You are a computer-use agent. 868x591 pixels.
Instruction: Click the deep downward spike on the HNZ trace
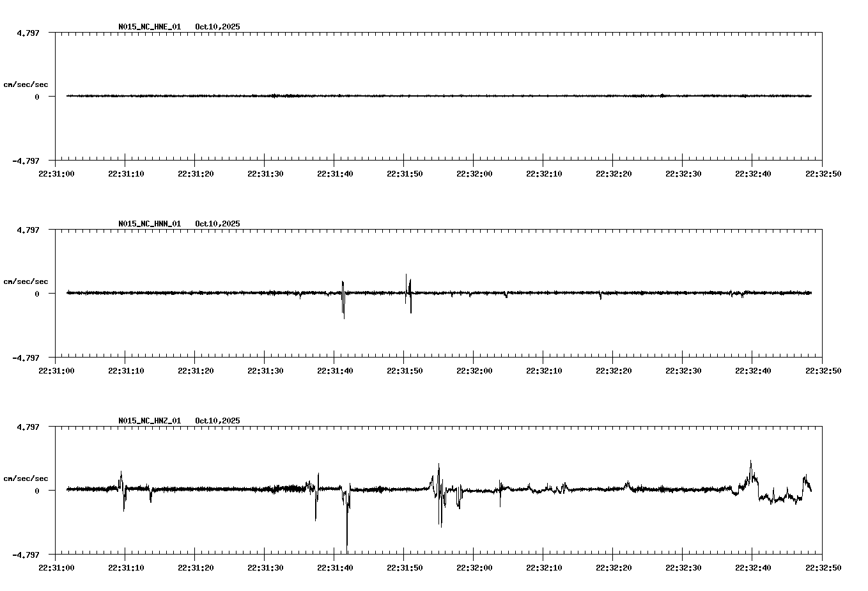347,524
